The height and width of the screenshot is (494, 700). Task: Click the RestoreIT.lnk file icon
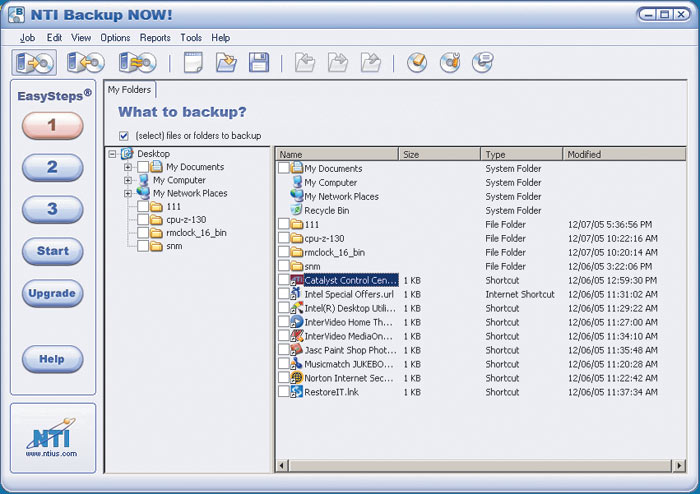coord(296,392)
